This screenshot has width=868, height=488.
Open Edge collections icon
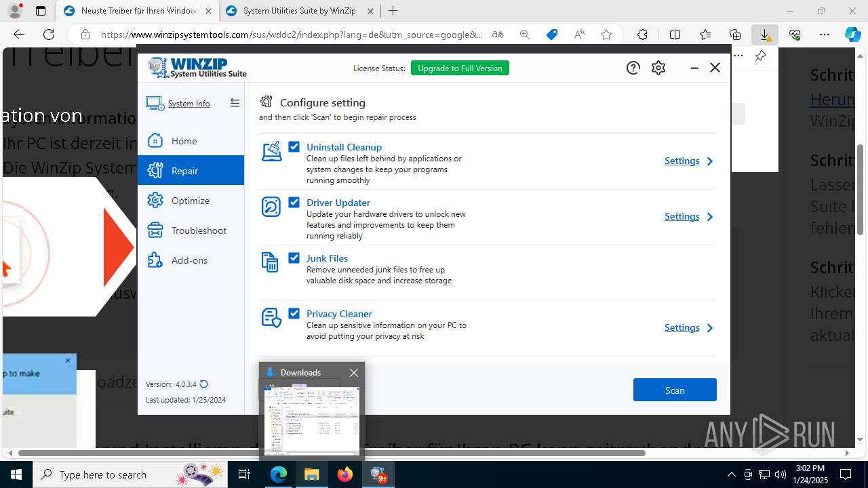(x=735, y=35)
